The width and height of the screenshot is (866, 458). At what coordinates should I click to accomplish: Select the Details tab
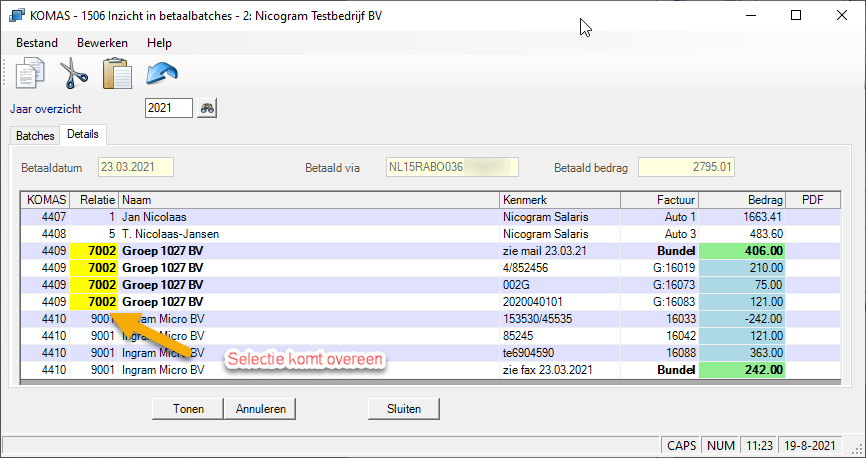pyautogui.click(x=83, y=134)
